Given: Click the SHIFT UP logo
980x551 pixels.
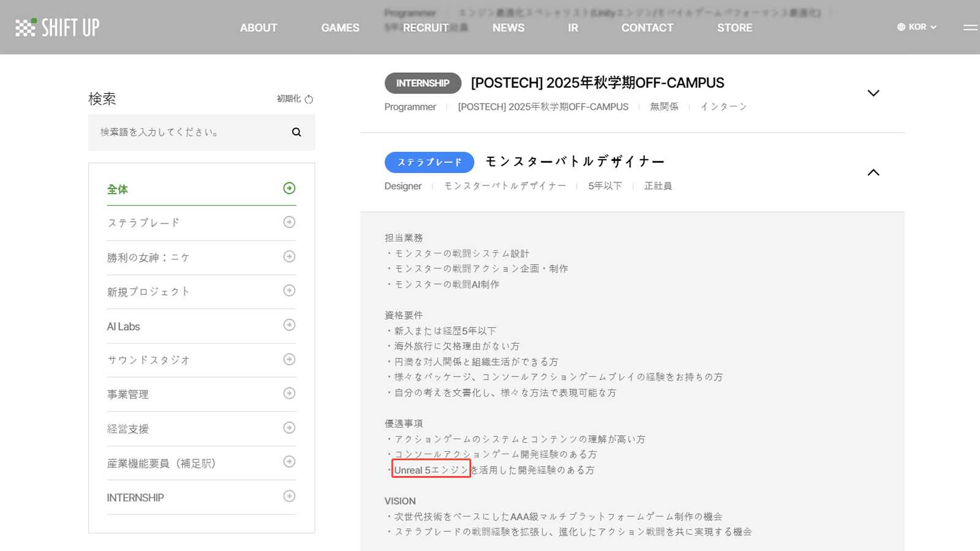Looking at the screenshot, I should click(x=56, y=27).
